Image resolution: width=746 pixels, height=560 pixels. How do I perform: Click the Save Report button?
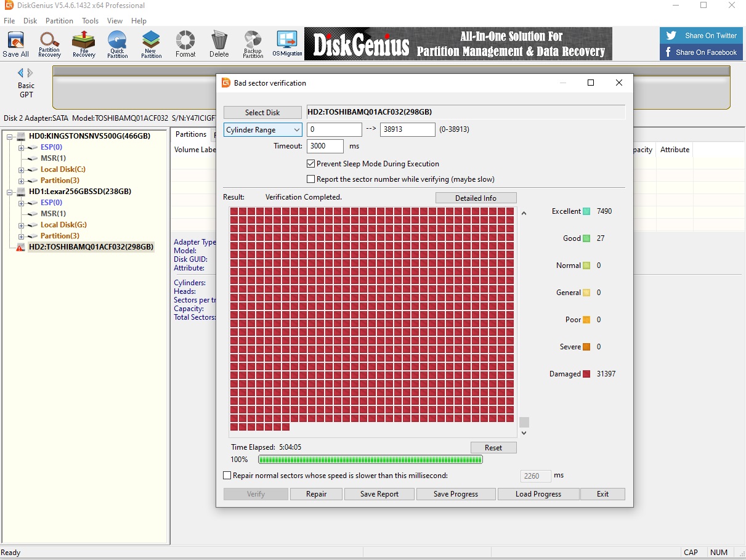[x=379, y=494]
